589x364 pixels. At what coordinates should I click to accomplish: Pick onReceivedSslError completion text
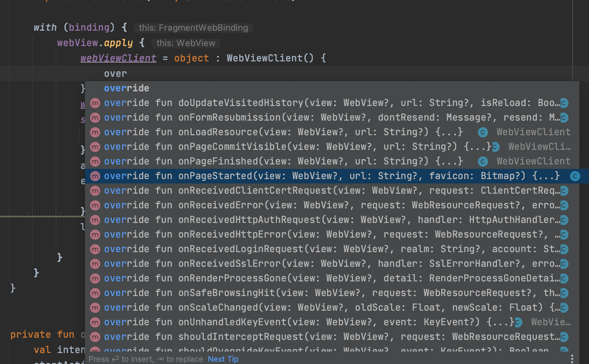(x=332, y=263)
